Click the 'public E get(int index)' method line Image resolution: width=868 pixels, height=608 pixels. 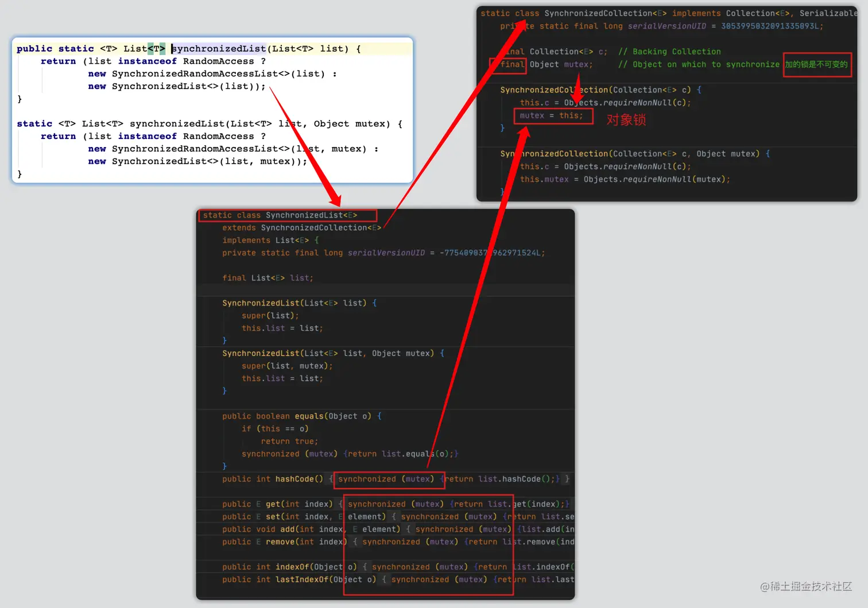[396, 504]
